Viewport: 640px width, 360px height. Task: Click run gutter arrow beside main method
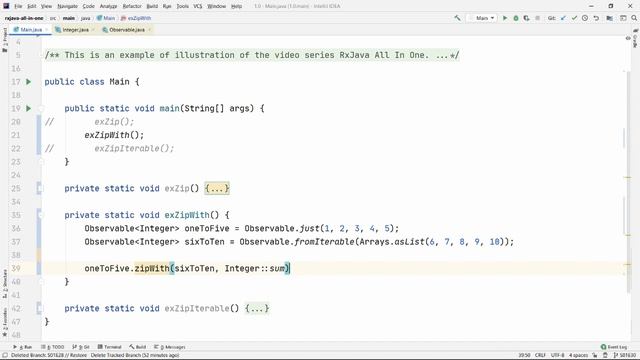coord(29,108)
